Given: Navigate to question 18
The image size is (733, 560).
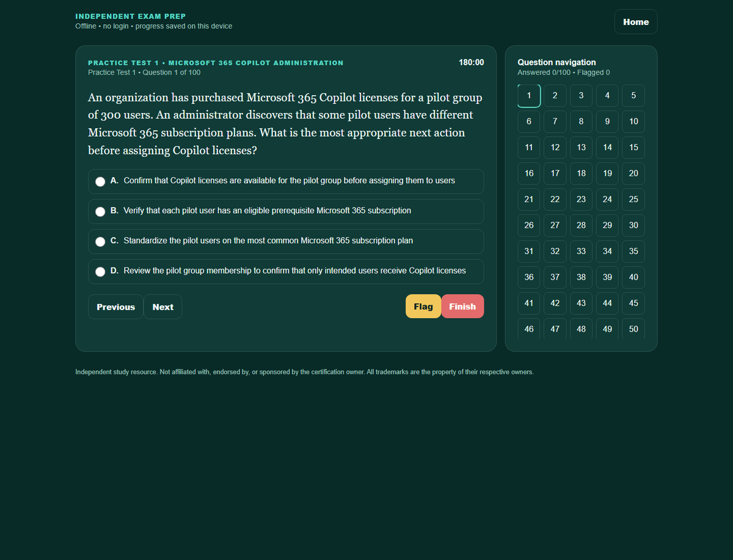Looking at the screenshot, I should (x=581, y=173).
